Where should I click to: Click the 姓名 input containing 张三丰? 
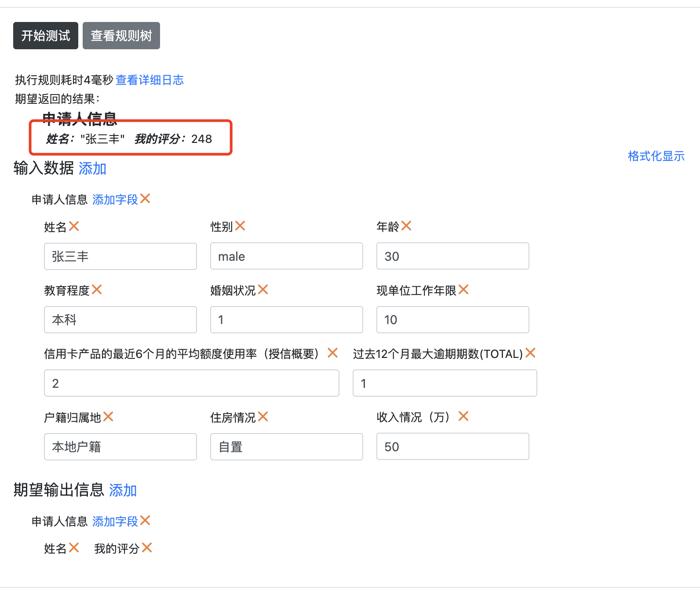click(120, 256)
